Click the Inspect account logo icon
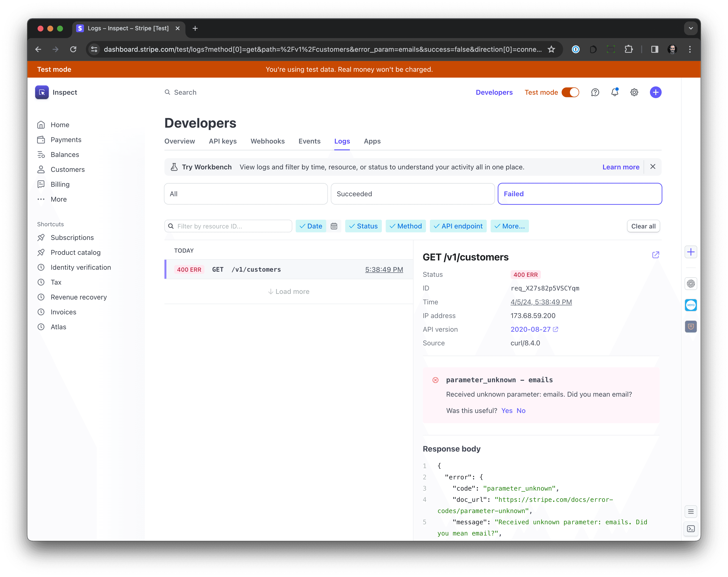Image resolution: width=728 pixels, height=577 pixels. point(42,92)
